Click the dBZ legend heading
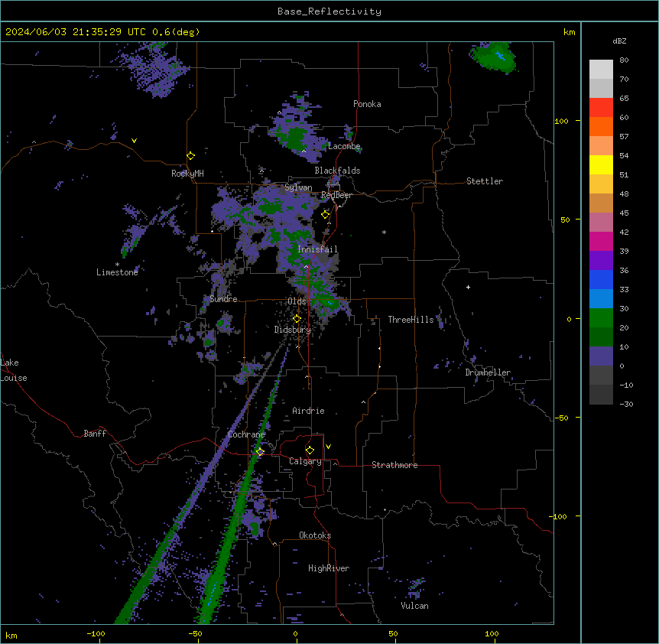The height and width of the screenshot is (644, 659). click(x=619, y=41)
